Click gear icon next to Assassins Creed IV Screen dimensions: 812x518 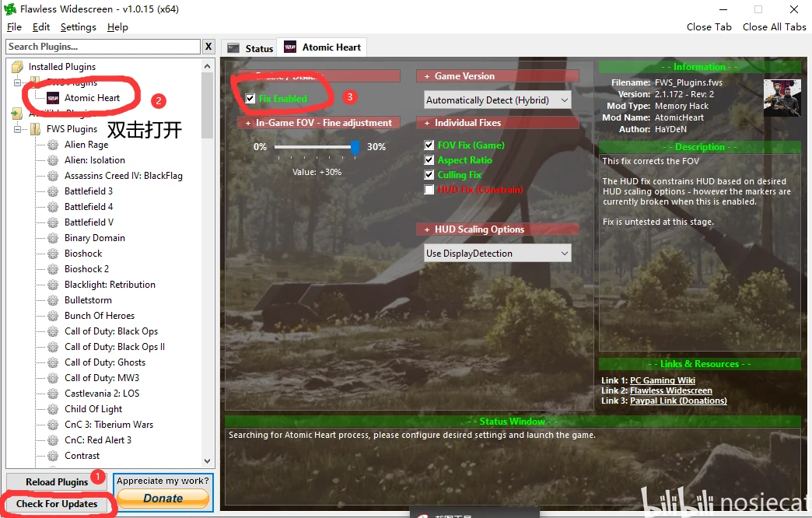click(x=53, y=176)
